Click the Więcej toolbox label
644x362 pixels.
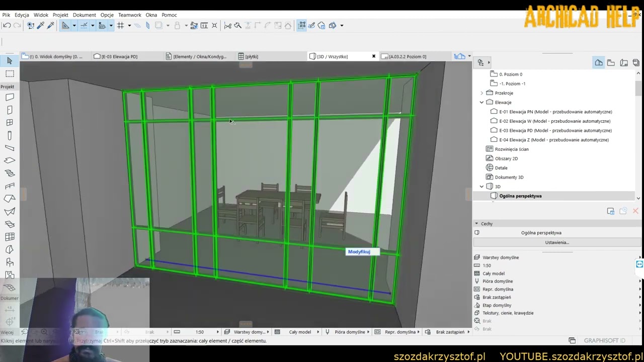(x=7, y=332)
